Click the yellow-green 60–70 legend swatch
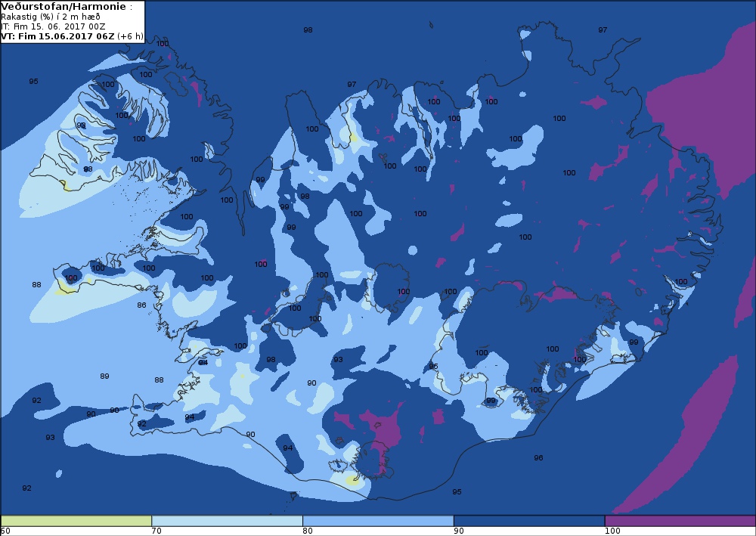Viewport: 756px width, 536px height. [x=76, y=521]
